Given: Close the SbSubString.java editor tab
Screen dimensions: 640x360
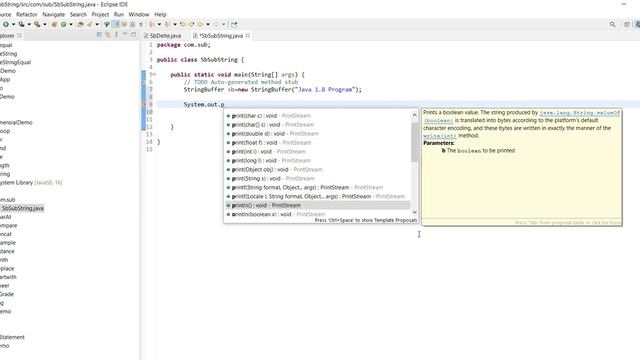Looking at the screenshot, I should (x=248, y=36).
